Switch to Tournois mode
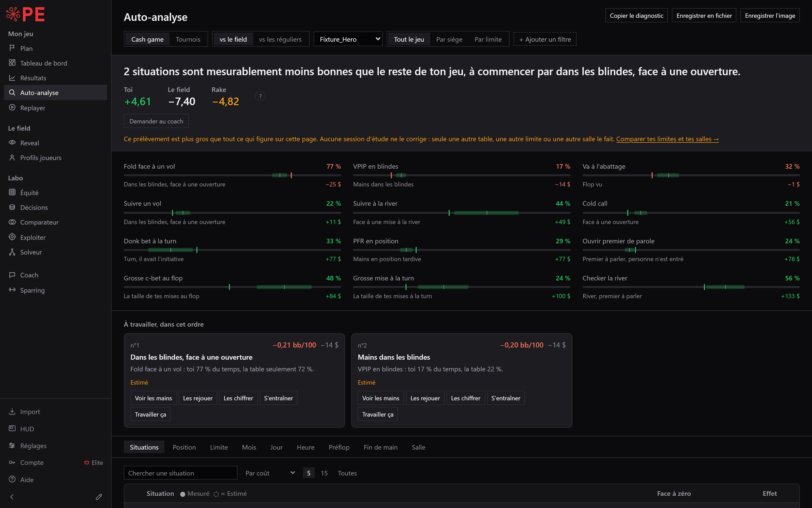This screenshot has height=508, width=812. click(188, 39)
